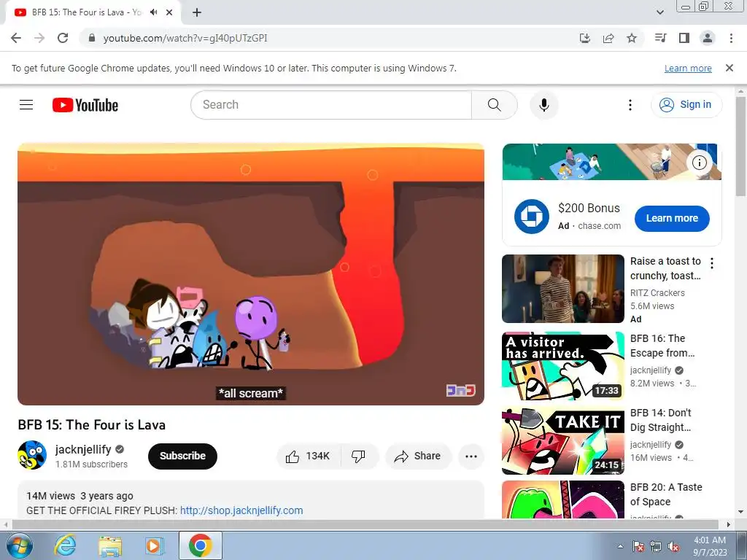The width and height of the screenshot is (747, 560).
Task: Launch Windows Media Player from the taskbar
Action: 154,545
